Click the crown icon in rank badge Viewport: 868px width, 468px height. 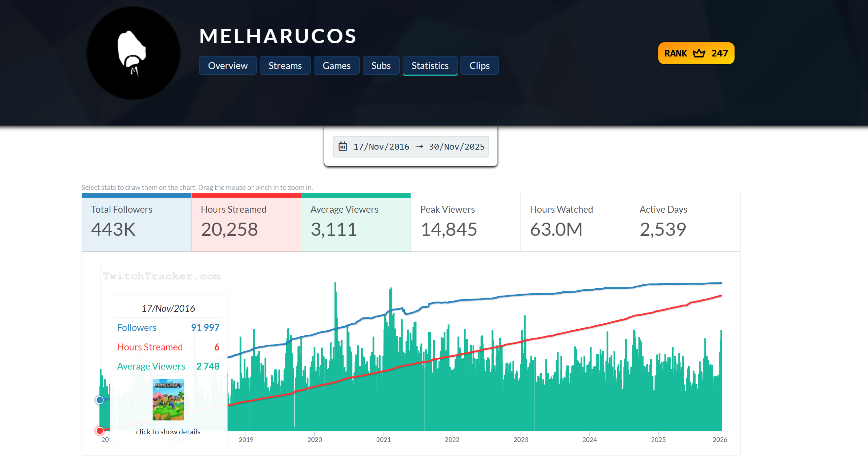click(699, 53)
